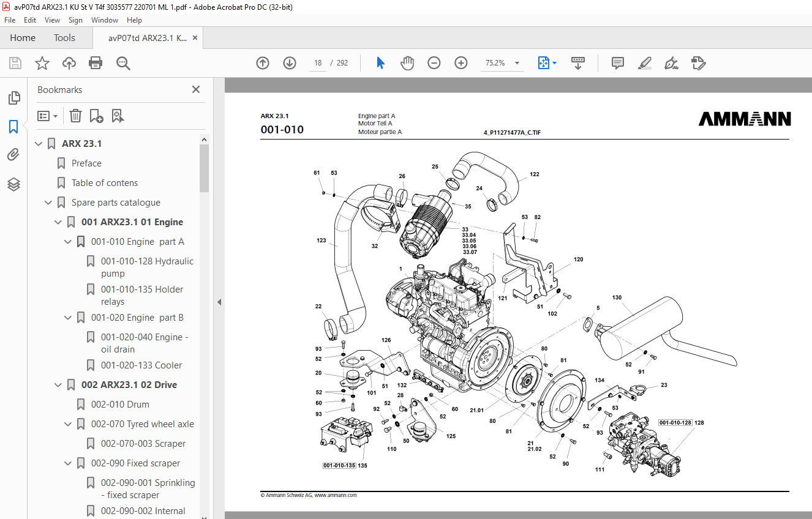Switch to the Home tab

(23, 37)
